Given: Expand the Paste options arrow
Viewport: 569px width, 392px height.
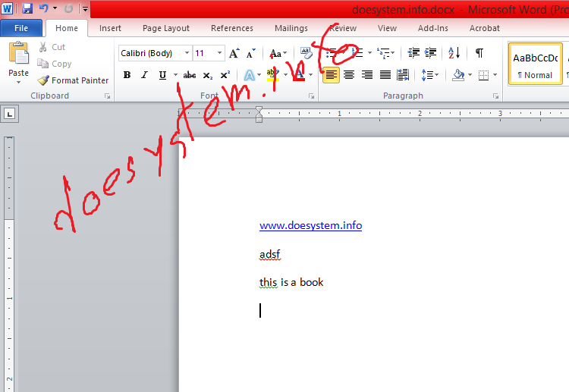Looking at the screenshot, I should (x=18, y=83).
